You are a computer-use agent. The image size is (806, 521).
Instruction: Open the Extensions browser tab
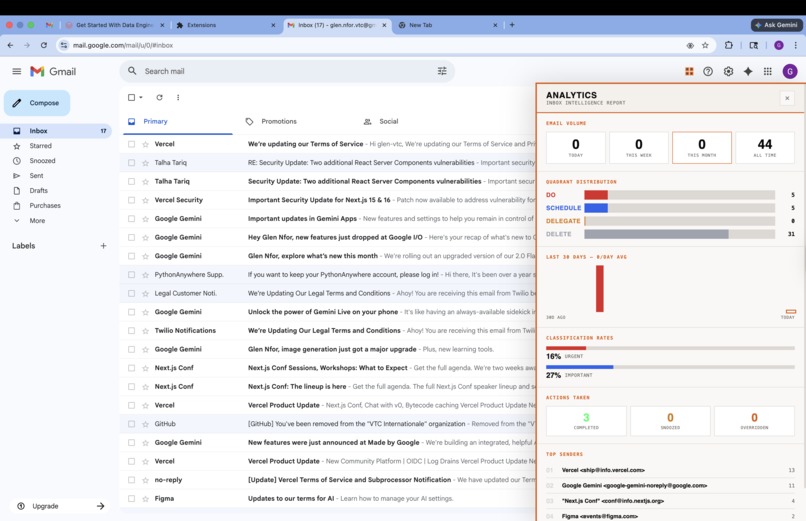pos(225,25)
